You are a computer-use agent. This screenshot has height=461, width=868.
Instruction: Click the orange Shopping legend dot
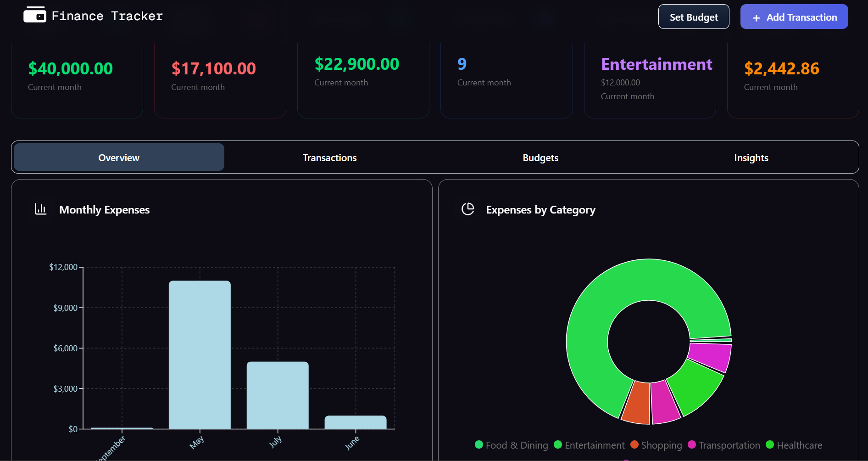635,444
